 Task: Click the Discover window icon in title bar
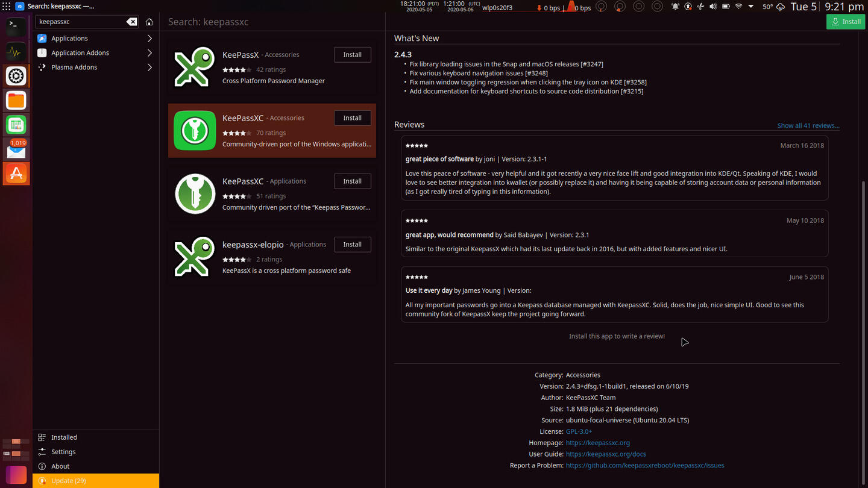(20, 7)
